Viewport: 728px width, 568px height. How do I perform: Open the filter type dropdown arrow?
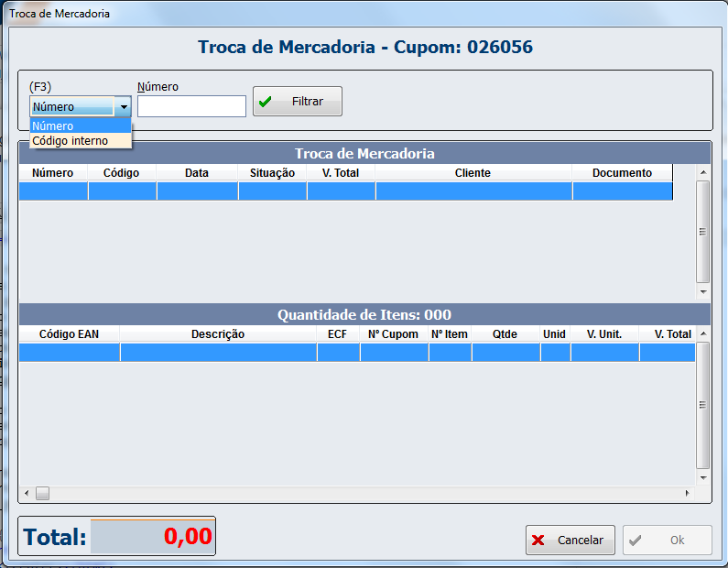(x=123, y=107)
